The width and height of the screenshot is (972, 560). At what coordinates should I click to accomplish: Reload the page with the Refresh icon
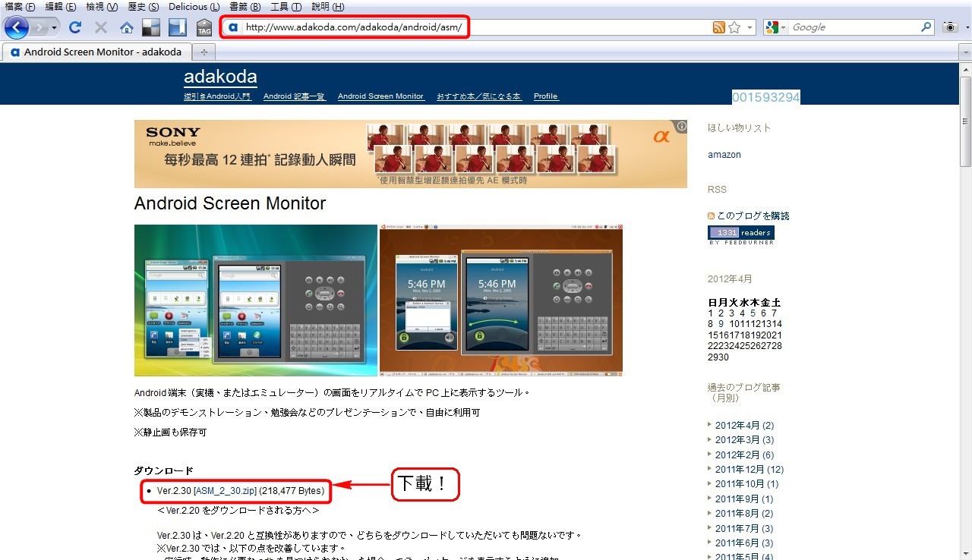click(74, 27)
